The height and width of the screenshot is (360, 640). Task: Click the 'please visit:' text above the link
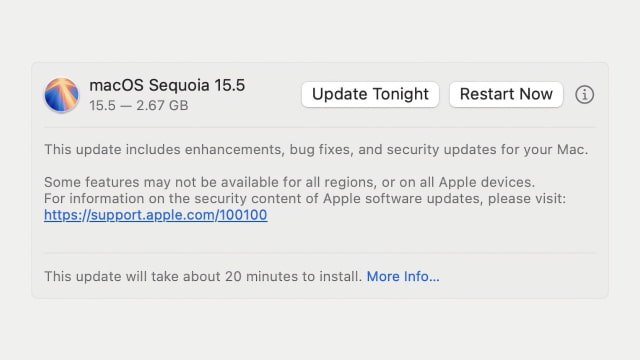pos(527,199)
